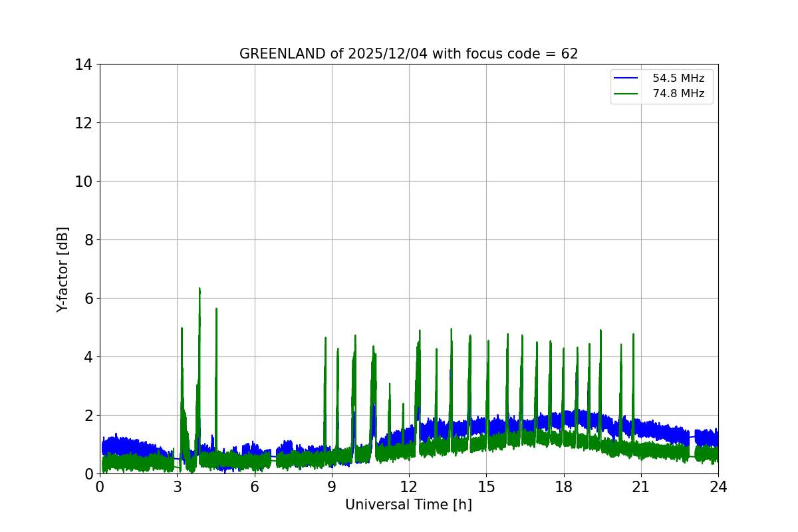Select the 74.8 MHz legend label
The height and width of the screenshot is (532, 798).
coord(678,94)
